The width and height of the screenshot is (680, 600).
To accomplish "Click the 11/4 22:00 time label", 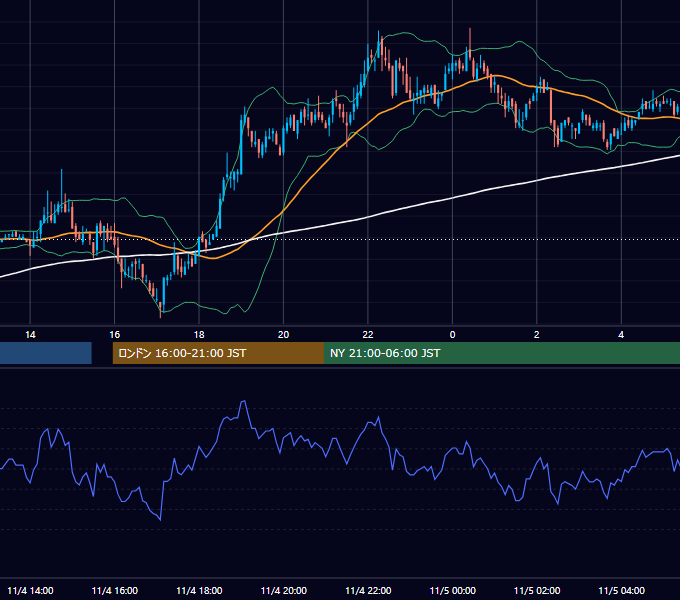I will click(x=368, y=590).
